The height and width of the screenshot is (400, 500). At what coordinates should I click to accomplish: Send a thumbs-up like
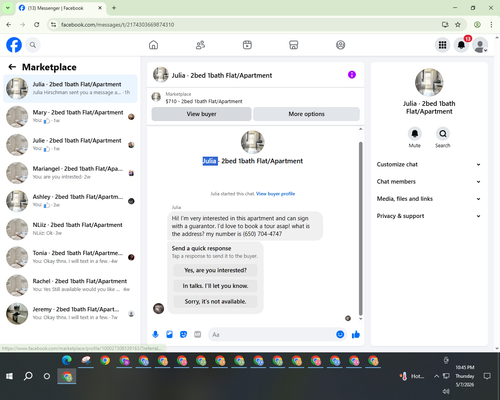click(356, 334)
